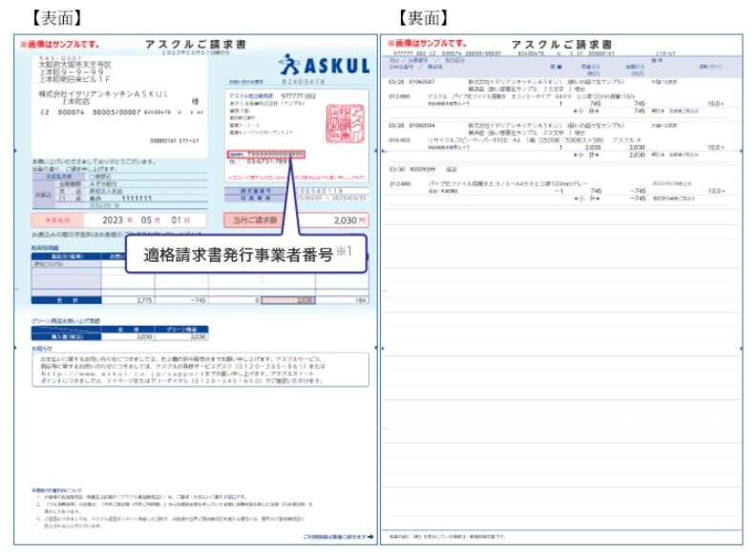Click the お知らせ notice text box

[200, 371]
